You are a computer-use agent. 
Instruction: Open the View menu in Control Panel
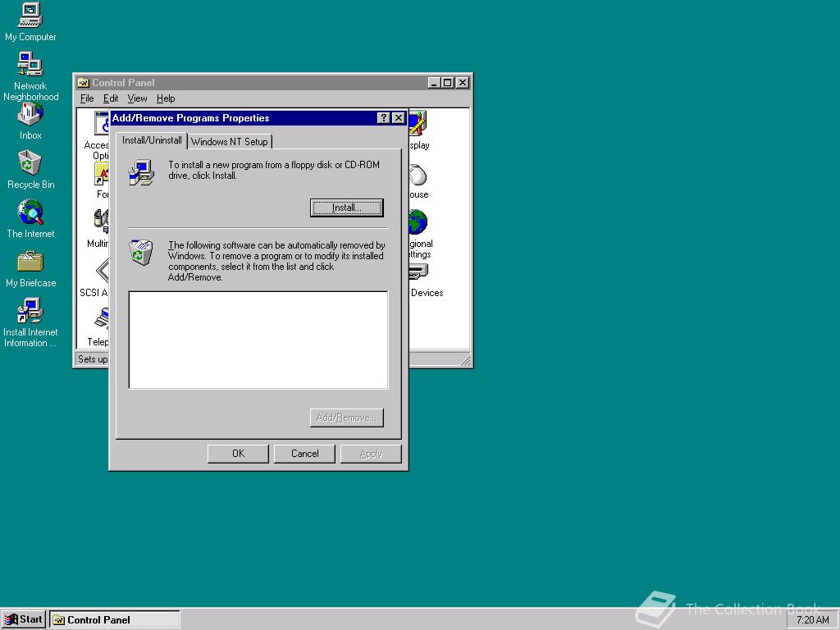[x=137, y=98]
